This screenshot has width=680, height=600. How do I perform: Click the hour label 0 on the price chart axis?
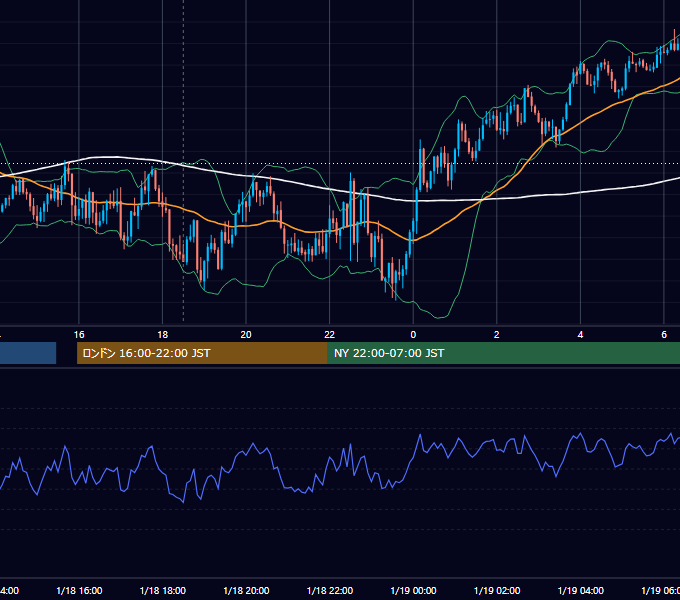pyautogui.click(x=413, y=335)
